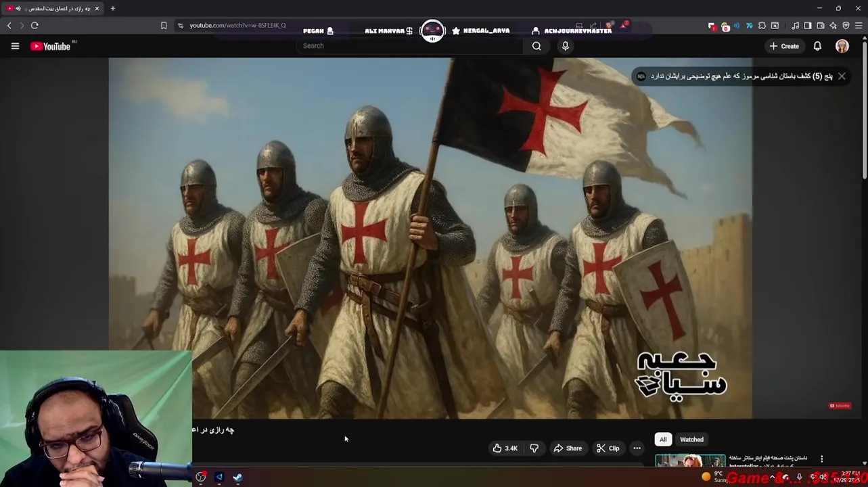This screenshot has width=868, height=487.
Task: Open the browser main menu
Action: (859, 26)
